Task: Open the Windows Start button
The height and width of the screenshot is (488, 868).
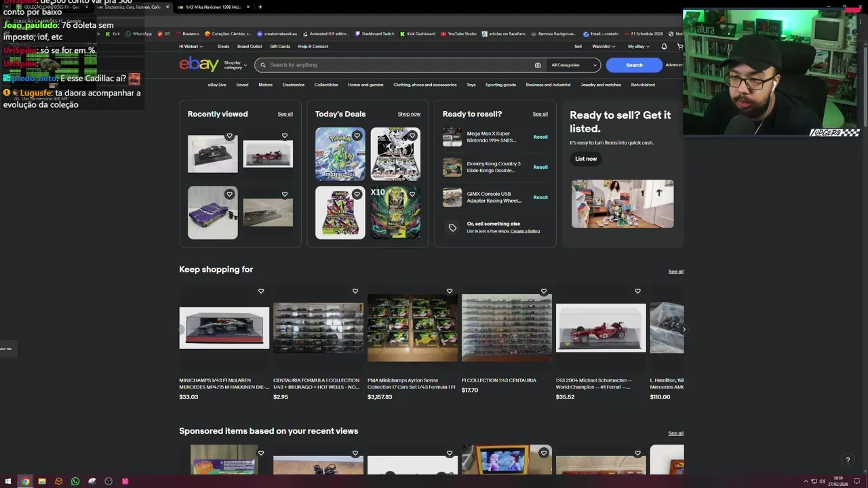Action: [8, 481]
